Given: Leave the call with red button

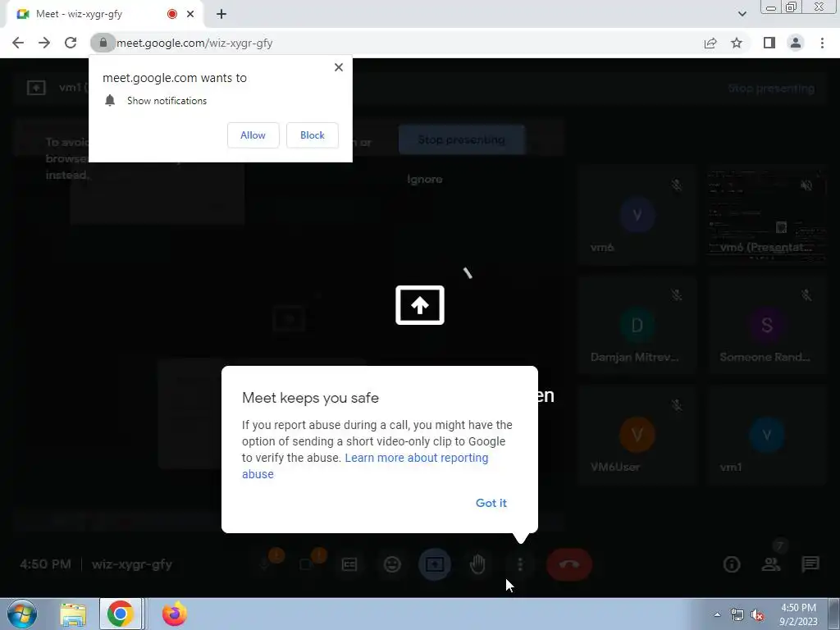Looking at the screenshot, I should tap(569, 564).
